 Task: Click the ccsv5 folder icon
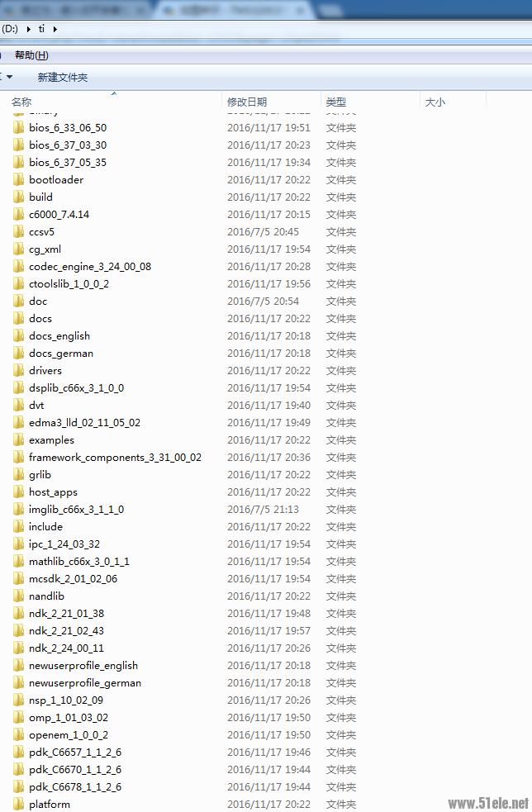pyautogui.click(x=19, y=231)
